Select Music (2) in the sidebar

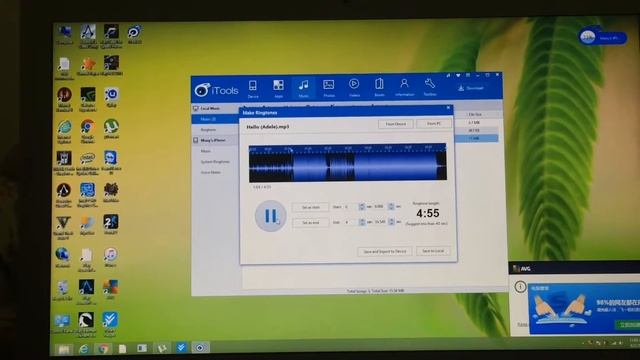click(x=215, y=119)
